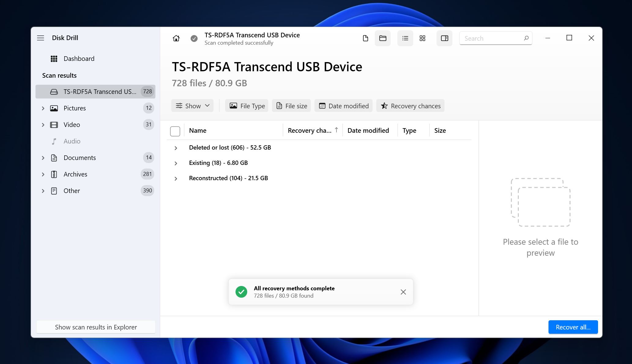Toggle split preview panel icon
632x364 pixels.
tap(444, 38)
